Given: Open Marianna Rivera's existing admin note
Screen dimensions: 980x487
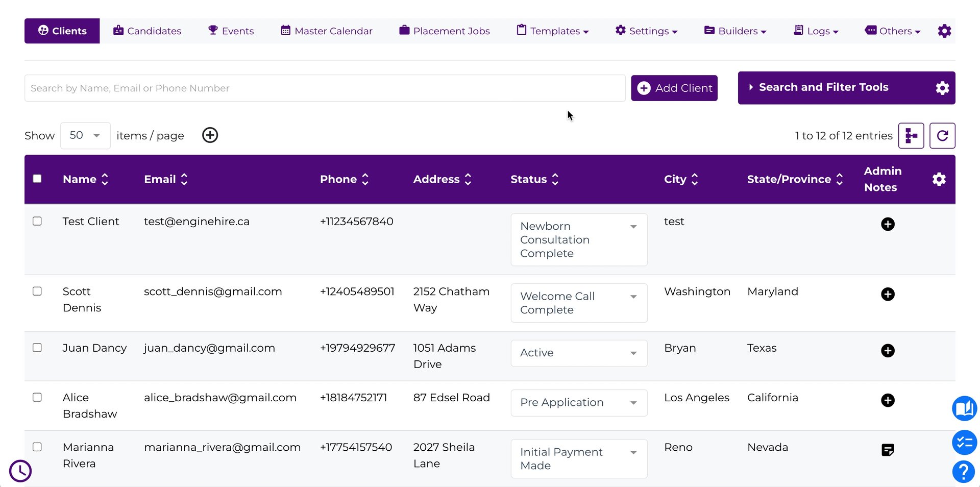Looking at the screenshot, I should coord(888,450).
